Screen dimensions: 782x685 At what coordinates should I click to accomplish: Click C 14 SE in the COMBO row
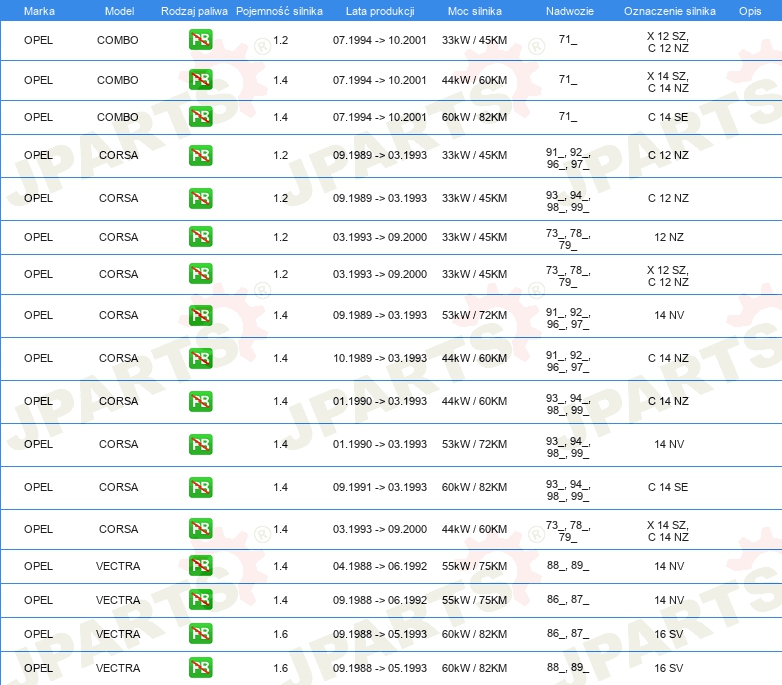pos(668,117)
